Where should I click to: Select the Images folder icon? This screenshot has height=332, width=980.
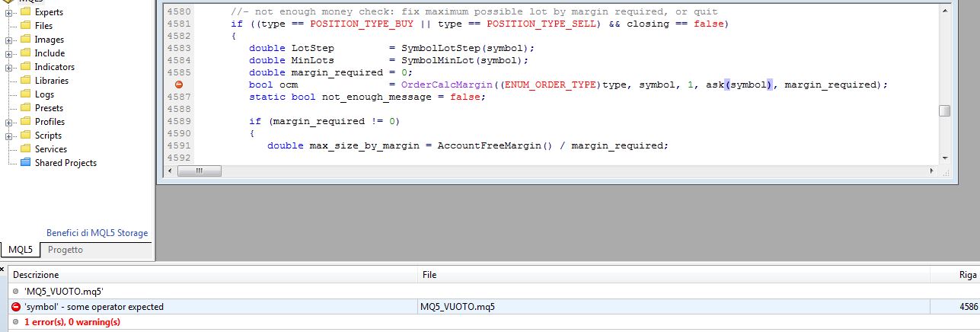click(25, 40)
